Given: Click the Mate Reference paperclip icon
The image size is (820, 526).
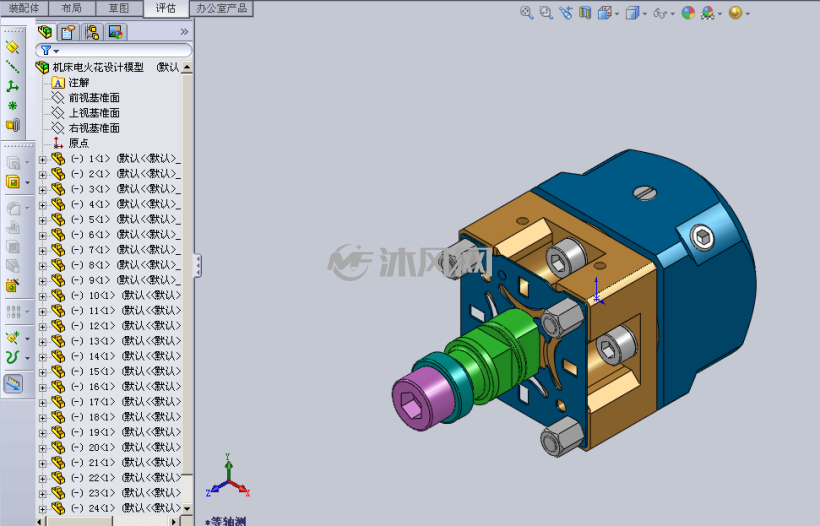Looking at the screenshot, I should tap(13, 125).
